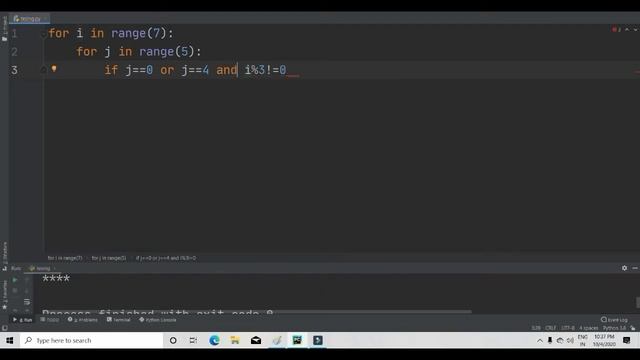Open Run panel settings gear
This screenshot has height=360, width=640.
point(624,268)
